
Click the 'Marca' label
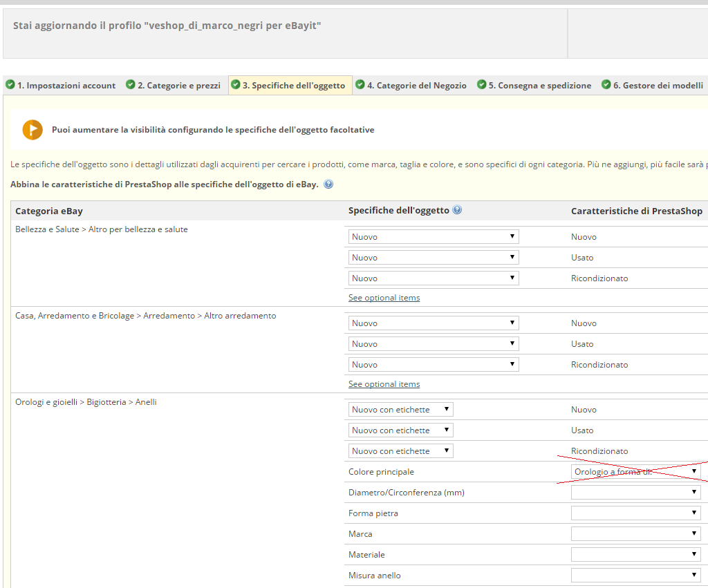(x=360, y=534)
